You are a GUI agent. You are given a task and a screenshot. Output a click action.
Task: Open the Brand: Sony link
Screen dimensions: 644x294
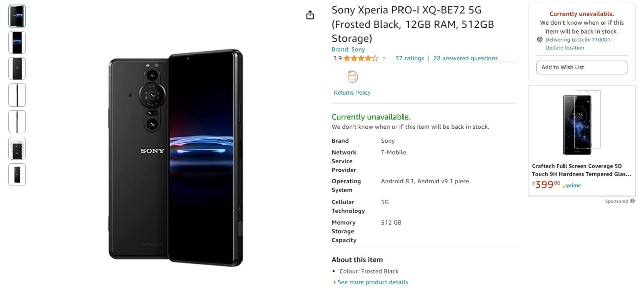[348, 49]
